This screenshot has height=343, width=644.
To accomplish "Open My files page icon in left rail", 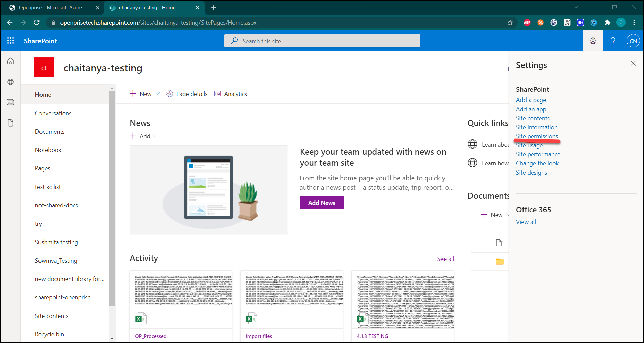I will (x=11, y=123).
